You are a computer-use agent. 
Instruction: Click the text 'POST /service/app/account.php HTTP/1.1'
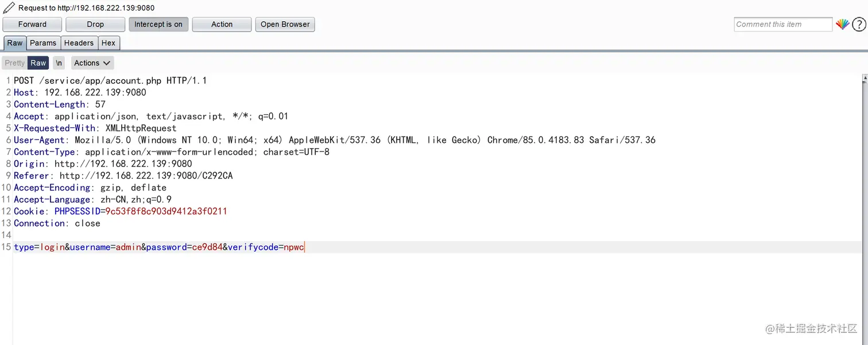[110, 80]
